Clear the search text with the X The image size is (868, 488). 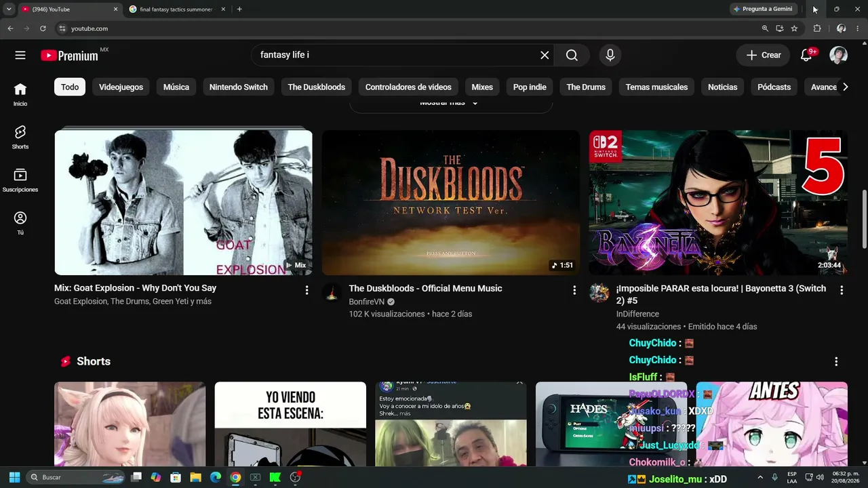(x=545, y=55)
